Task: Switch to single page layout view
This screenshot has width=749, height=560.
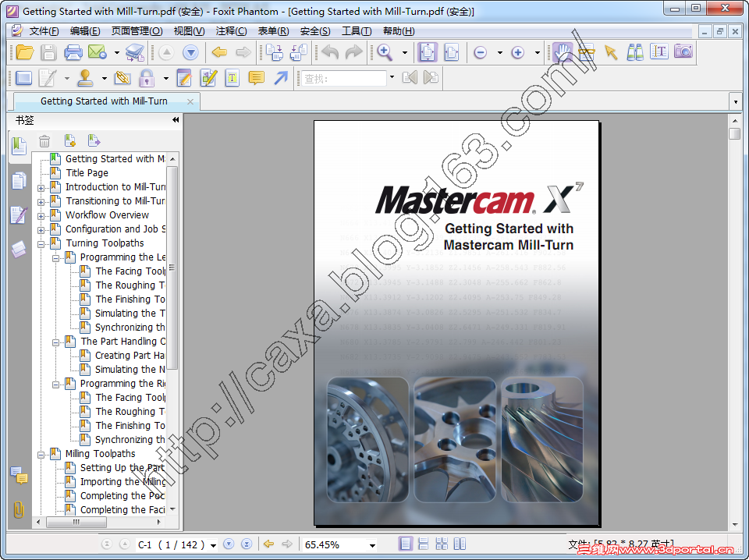Action: (x=405, y=544)
